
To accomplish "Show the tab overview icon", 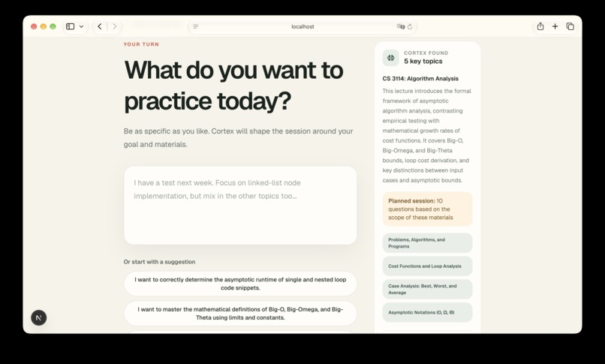I will (x=570, y=26).
